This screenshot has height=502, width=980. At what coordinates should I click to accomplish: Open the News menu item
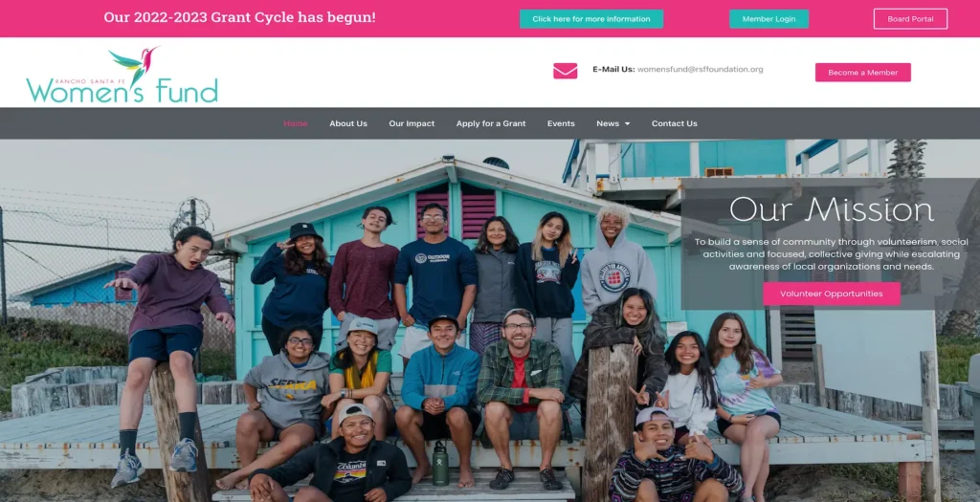tap(608, 123)
